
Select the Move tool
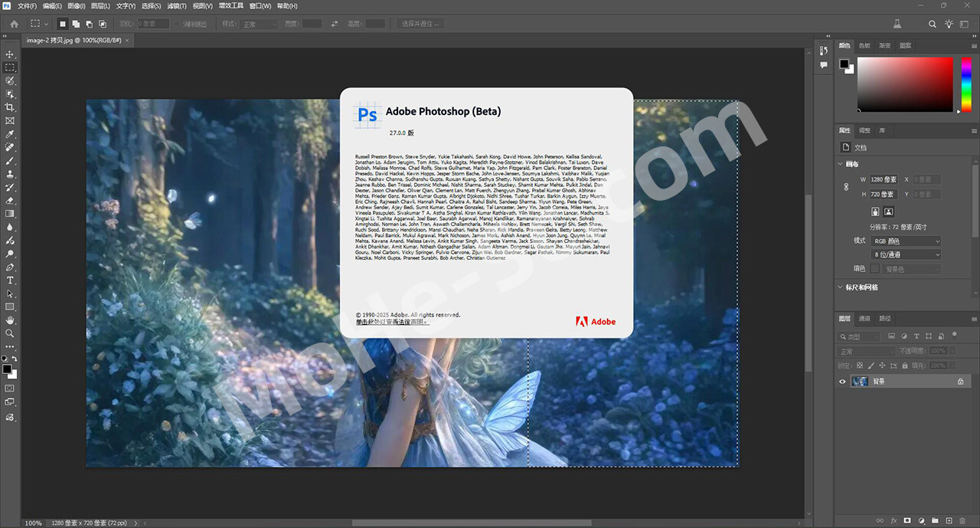[10, 54]
